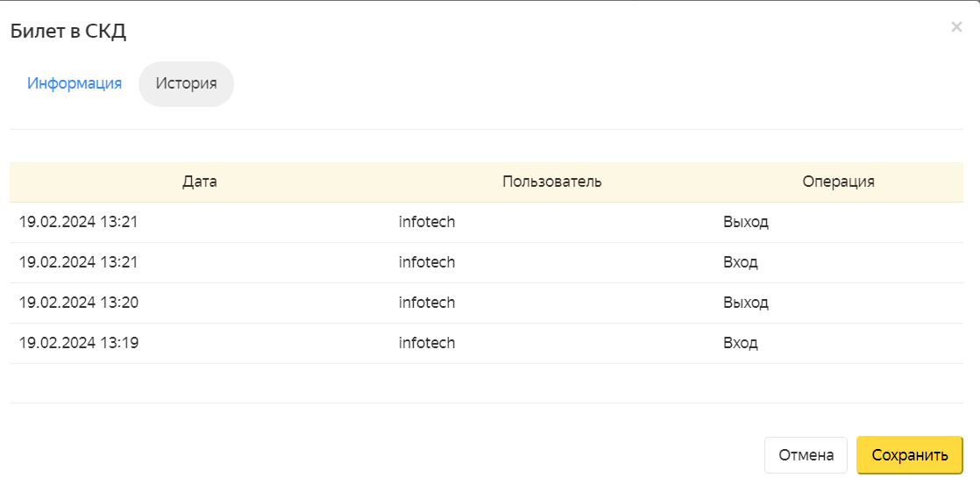Screen dimensions: 980x485
Task: Click the 13:21 date in the Вход row
Action: (79, 262)
